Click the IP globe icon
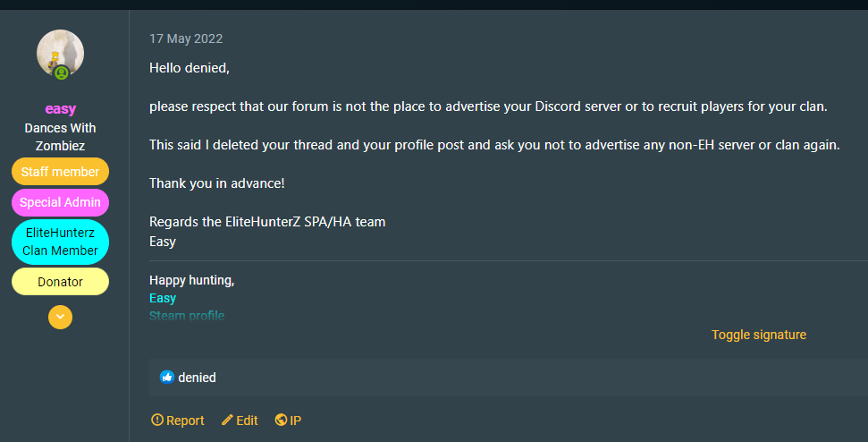This screenshot has width=868, height=442. 281,421
